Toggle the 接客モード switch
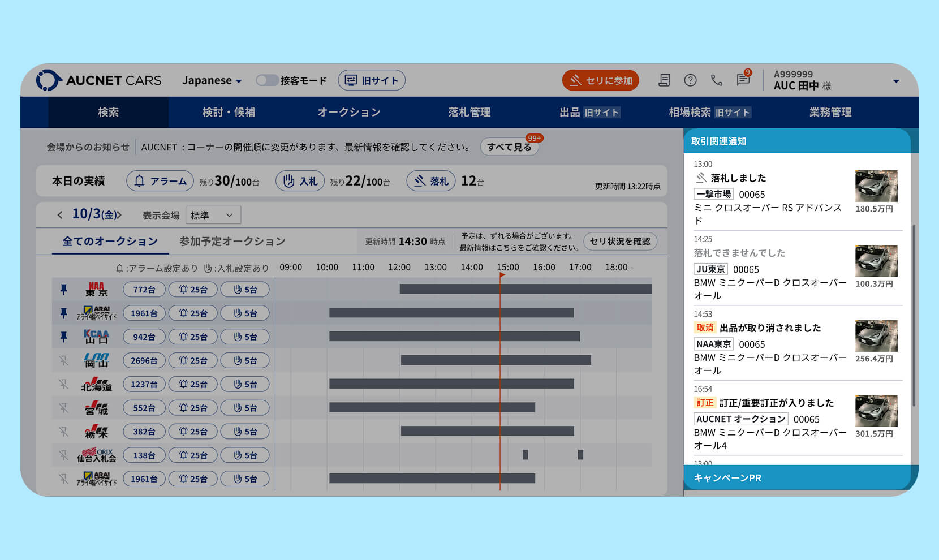 (266, 80)
